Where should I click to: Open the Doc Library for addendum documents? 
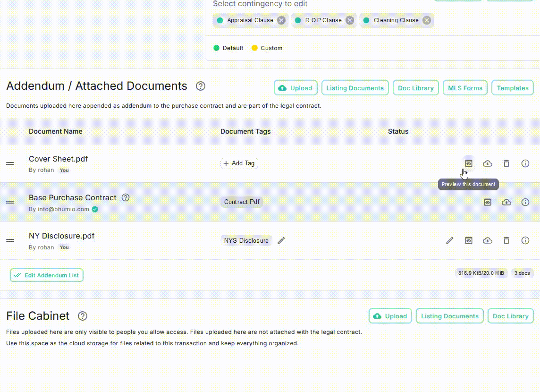pos(415,88)
